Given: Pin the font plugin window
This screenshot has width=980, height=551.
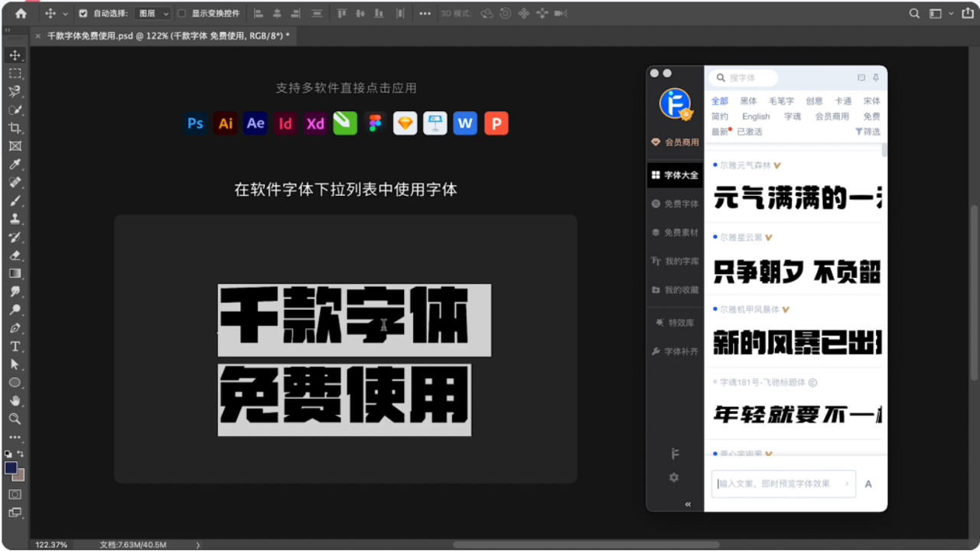Looking at the screenshot, I should (x=874, y=78).
